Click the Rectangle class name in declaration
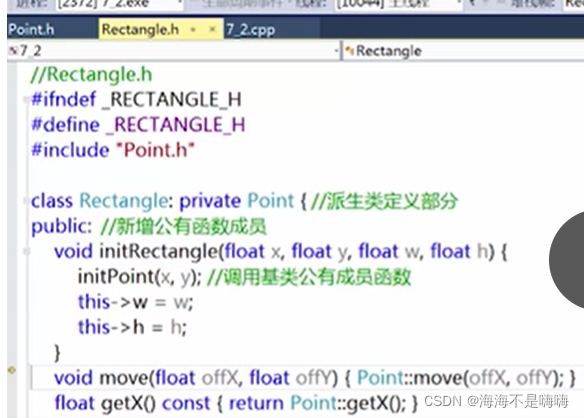Image resolution: width=584 pixels, height=418 pixels. click(x=124, y=201)
